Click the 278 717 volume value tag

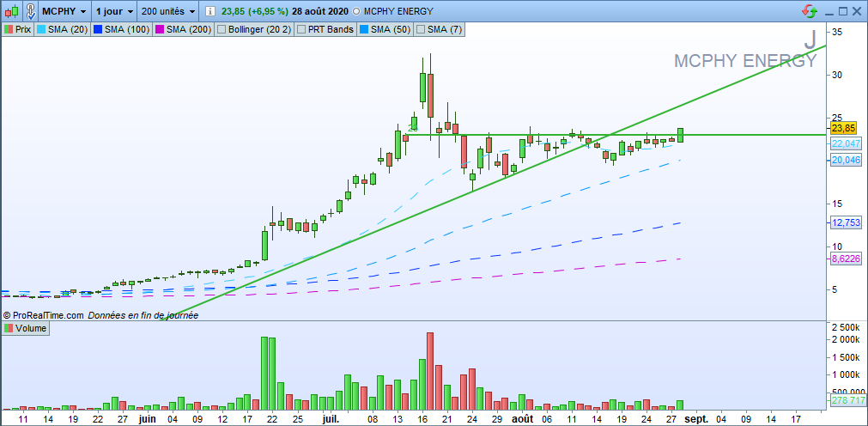pos(847,400)
